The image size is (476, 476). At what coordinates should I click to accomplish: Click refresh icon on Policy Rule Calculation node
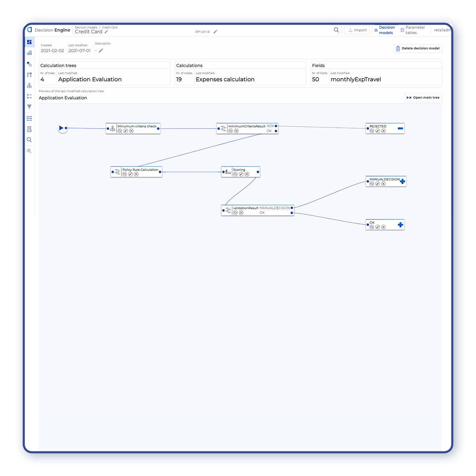(125, 174)
